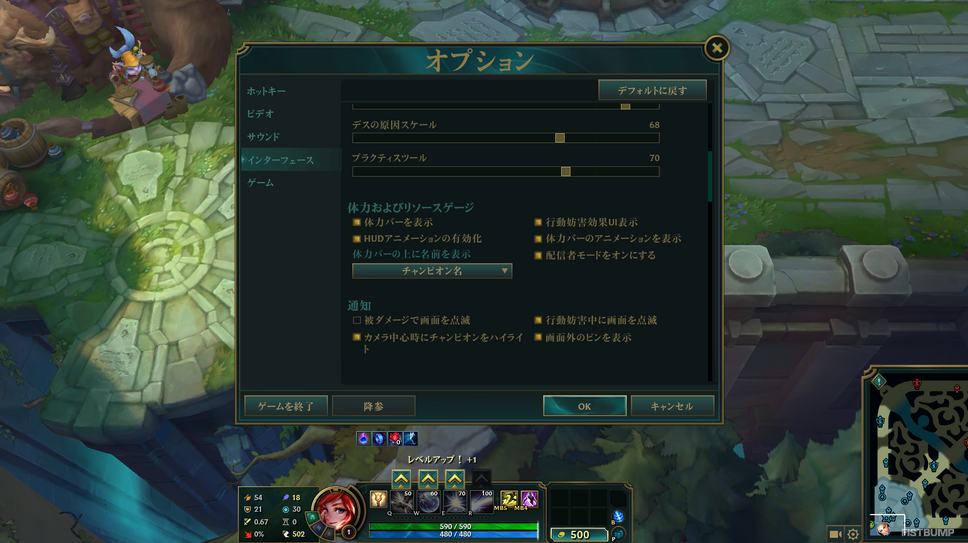Open the ホットキー options tab
This screenshot has width=968, height=543.
pyautogui.click(x=266, y=91)
